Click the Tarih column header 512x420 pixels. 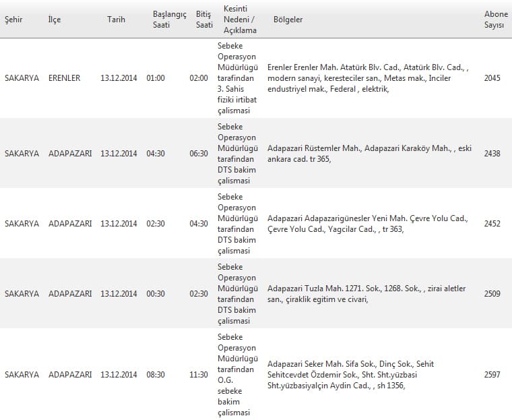(116, 20)
